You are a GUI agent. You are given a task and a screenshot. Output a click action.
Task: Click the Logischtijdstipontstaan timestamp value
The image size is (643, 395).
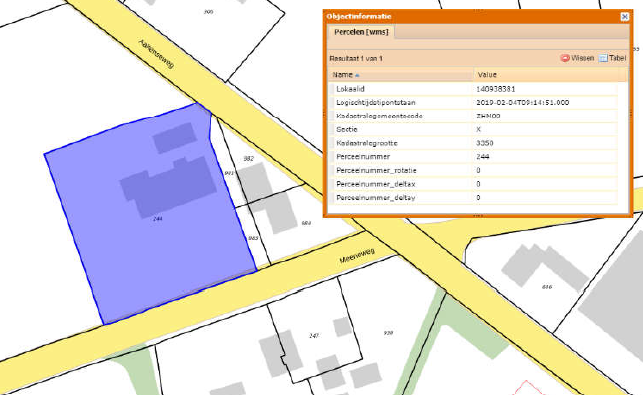522,103
